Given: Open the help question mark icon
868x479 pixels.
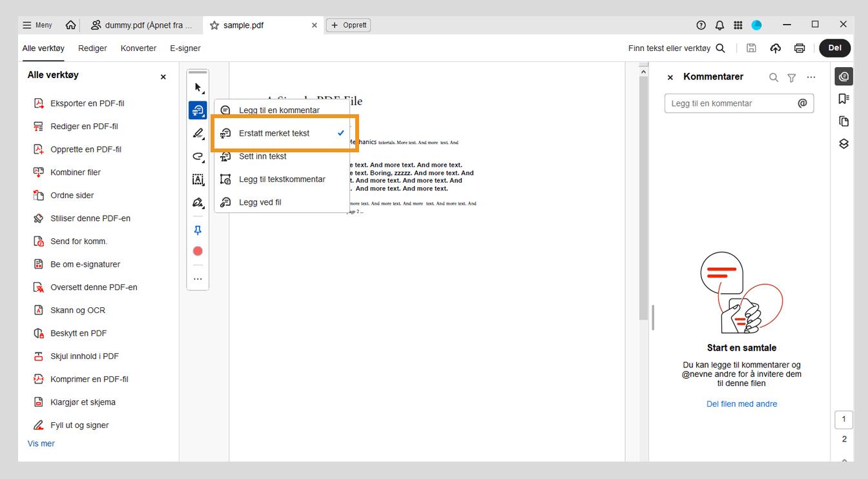Looking at the screenshot, I should [701, 25].
